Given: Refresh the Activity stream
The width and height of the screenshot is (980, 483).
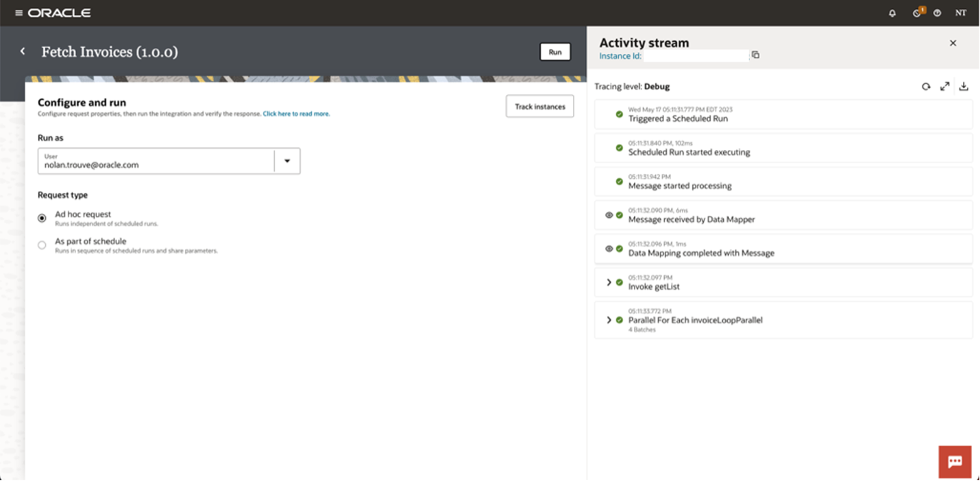Looking at the screenshot, I should pyautogui.click(x=926, y=86).
